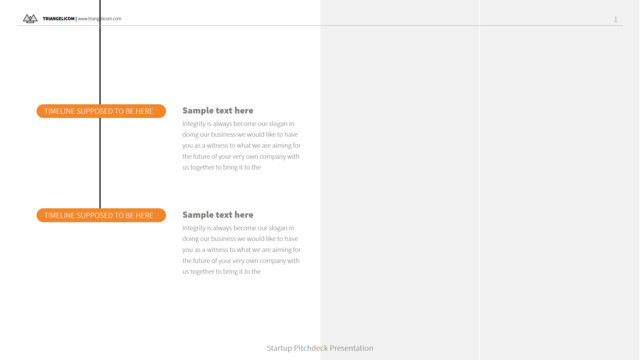Select the lower orange TIMELINE SUPPOSED TO BE HERE pill
The height and width of the screenshot is (360, 640).
click(x=101, y=215)
